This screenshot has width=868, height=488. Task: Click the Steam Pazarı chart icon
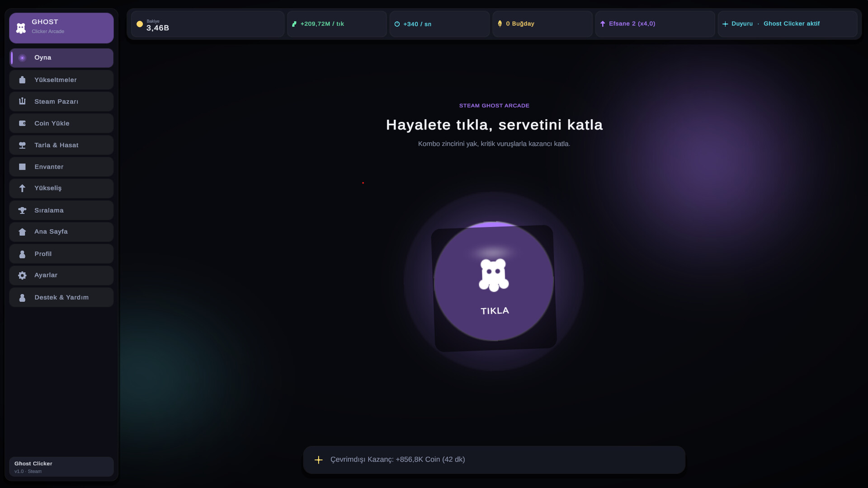(x=22, y=101)
